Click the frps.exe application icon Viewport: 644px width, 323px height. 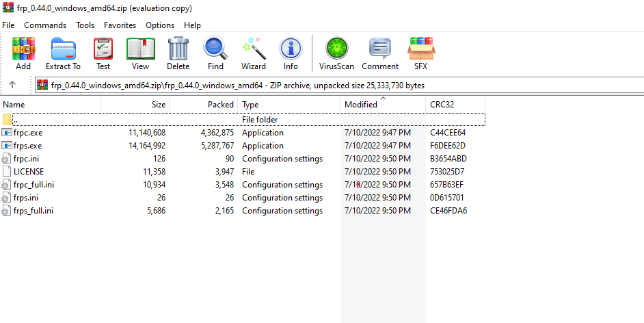(x=7, y=146)
